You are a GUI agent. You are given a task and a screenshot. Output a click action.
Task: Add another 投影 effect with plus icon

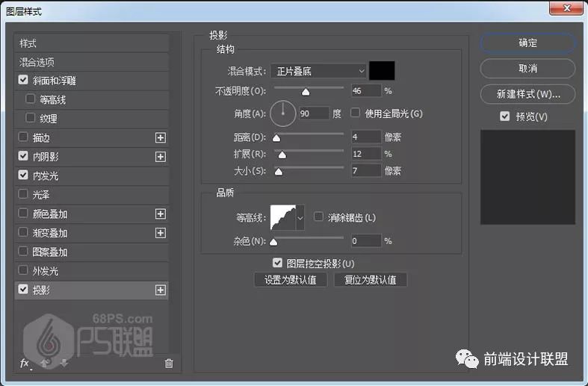click(x=161, y=290)
